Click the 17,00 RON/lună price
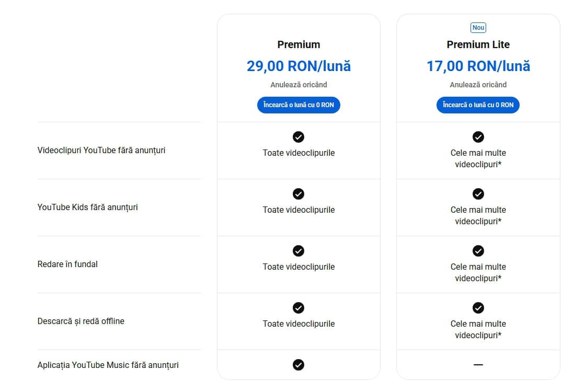585x392 pixels. point(478,66)
